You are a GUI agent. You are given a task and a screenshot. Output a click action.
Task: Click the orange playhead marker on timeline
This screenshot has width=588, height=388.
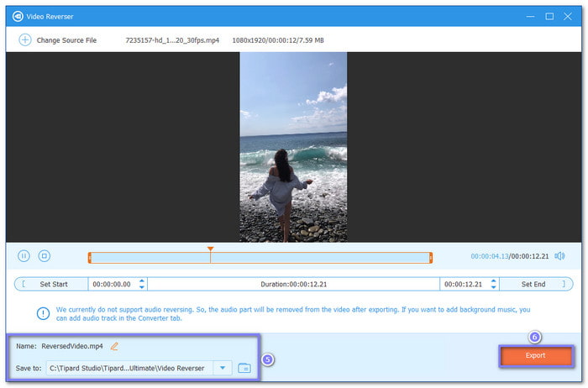210,249
